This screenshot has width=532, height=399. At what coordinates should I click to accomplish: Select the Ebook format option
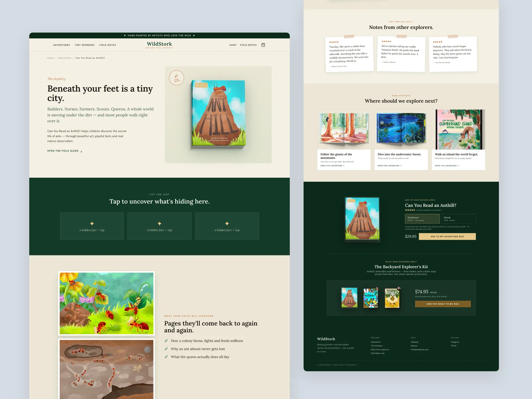[x=458, y=219]
